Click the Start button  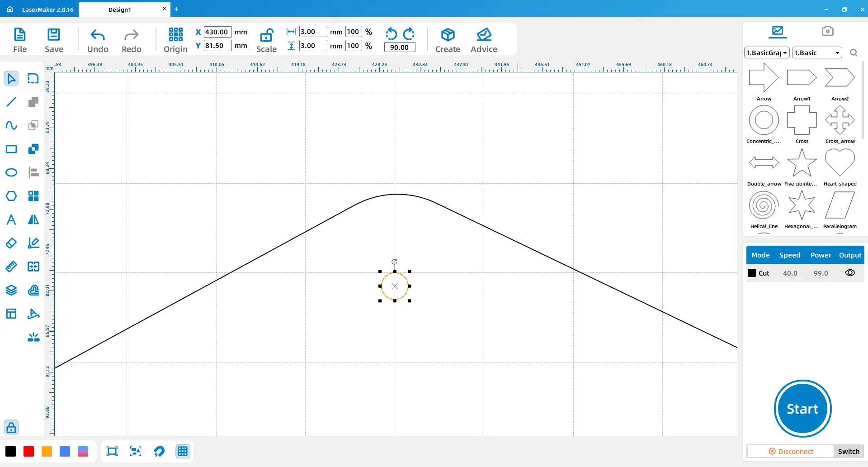[802, 409]
